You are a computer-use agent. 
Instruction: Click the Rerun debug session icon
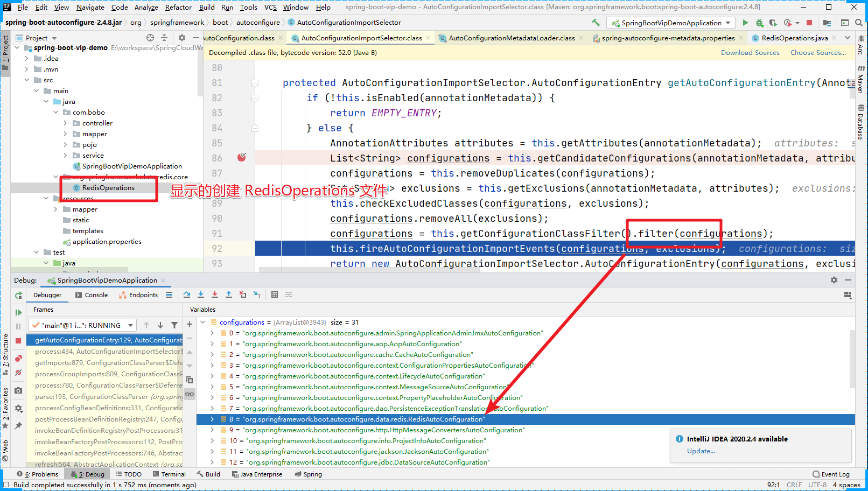tap(18, 295)
